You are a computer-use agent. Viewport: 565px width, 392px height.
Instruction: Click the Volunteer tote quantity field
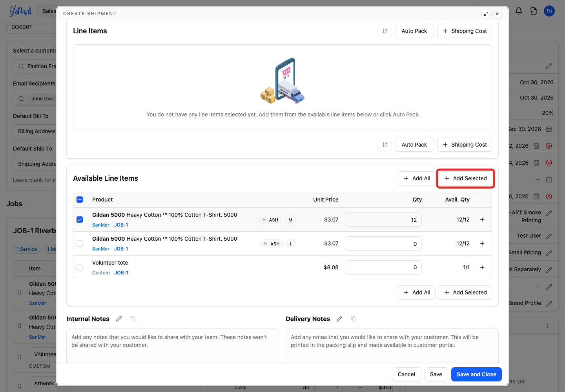[x=383, y=267]
